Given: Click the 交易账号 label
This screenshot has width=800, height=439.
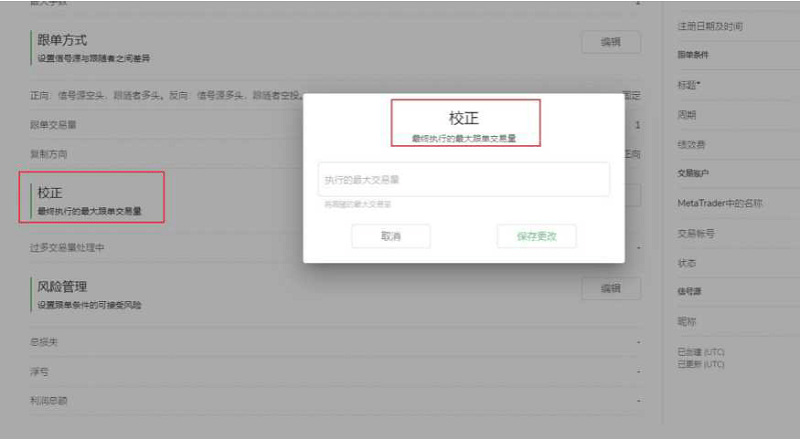Looking at the screenshot, I should click(x=696, y=233).
